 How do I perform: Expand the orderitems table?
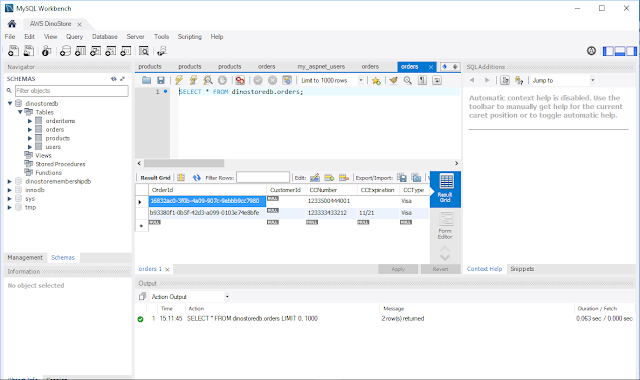pyautogui.click(x=30, y=121)
